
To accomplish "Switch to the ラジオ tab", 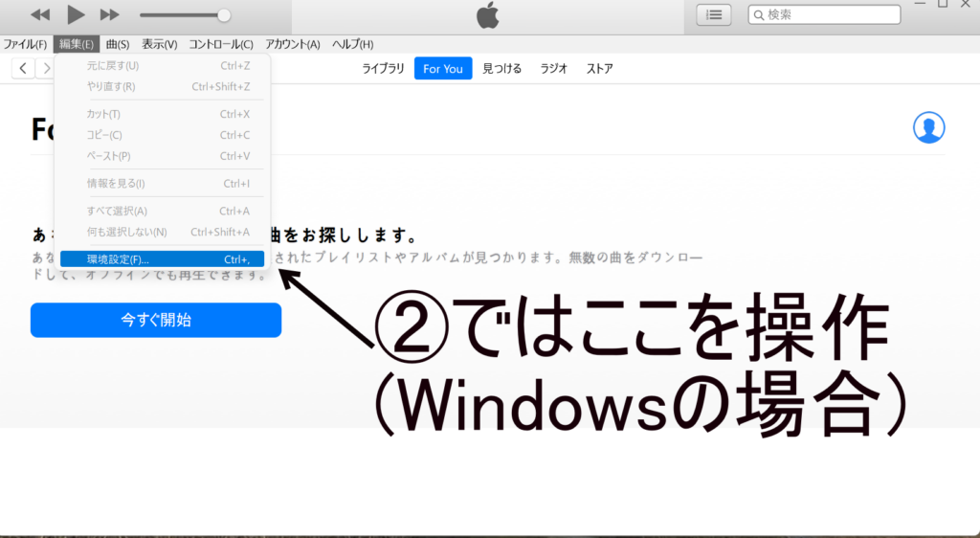I will (x=554, y=69).
